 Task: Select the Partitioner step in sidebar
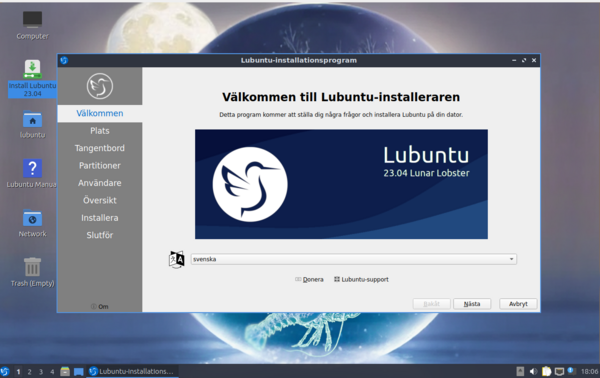click(100, 166)
